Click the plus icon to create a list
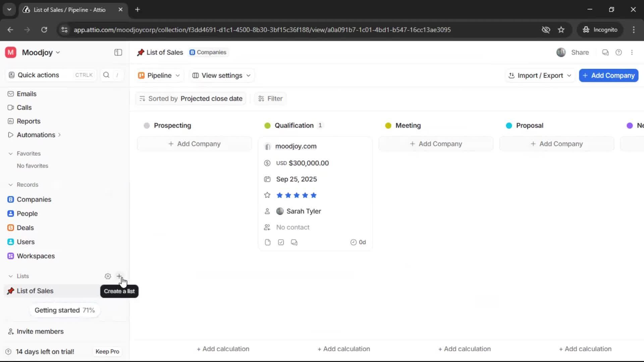This screenshot has height=362, width=644. tap(119, 276)
